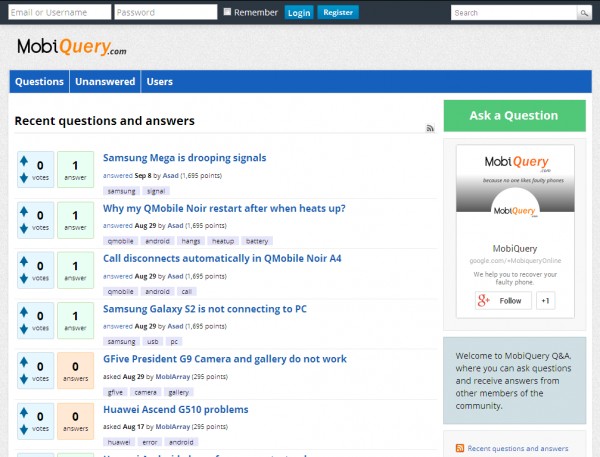Click the search magnifier icon

(584, 13)
